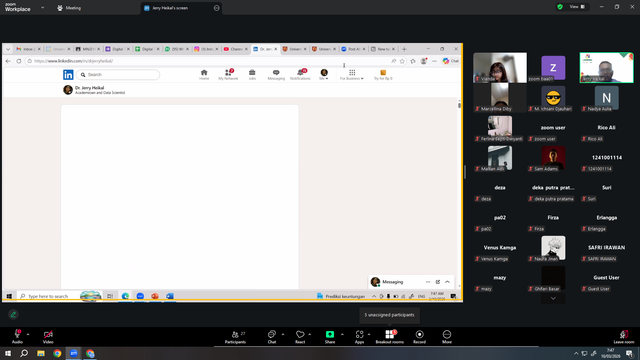Screen dimensions: 640x360
Task: Open new browser tab with plus
Action: [x=404, y=49]
